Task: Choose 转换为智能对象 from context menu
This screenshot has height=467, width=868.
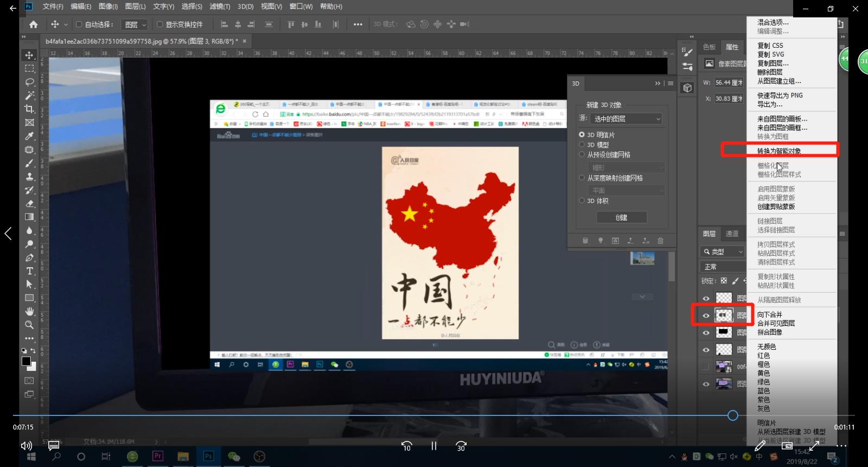Action: tap(779, 151)
